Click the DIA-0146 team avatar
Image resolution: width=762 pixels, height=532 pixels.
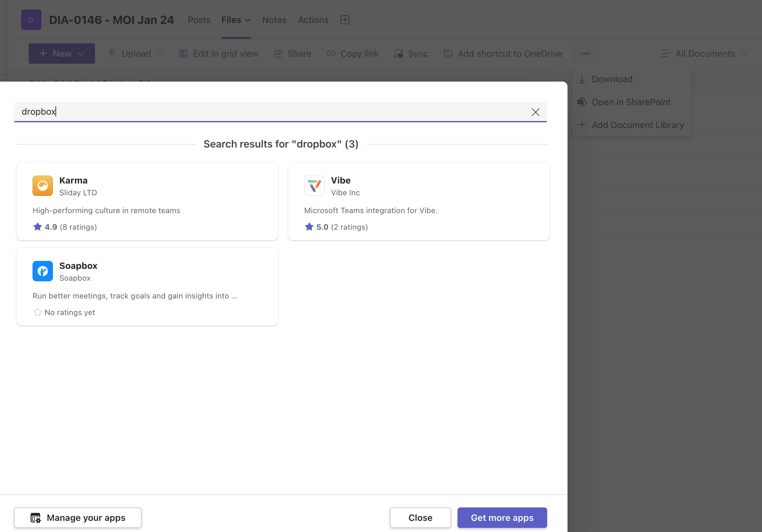pos(31,20)
